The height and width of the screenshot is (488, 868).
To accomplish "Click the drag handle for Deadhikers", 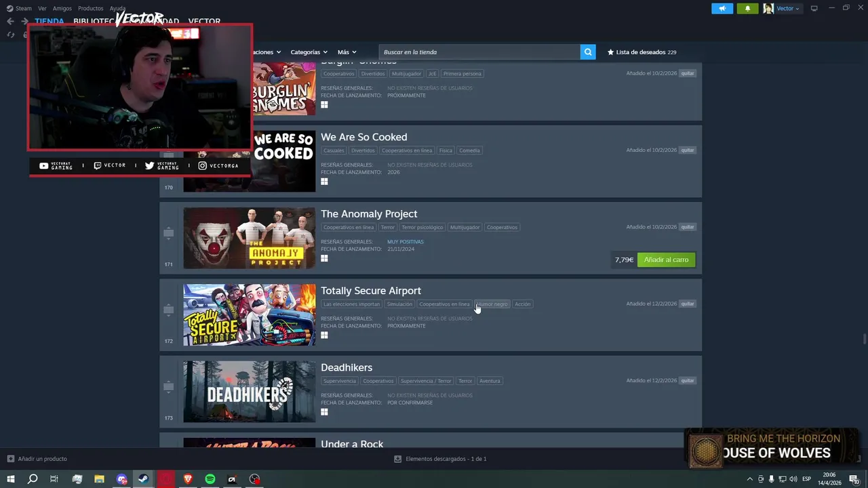I will click(168, 386).
